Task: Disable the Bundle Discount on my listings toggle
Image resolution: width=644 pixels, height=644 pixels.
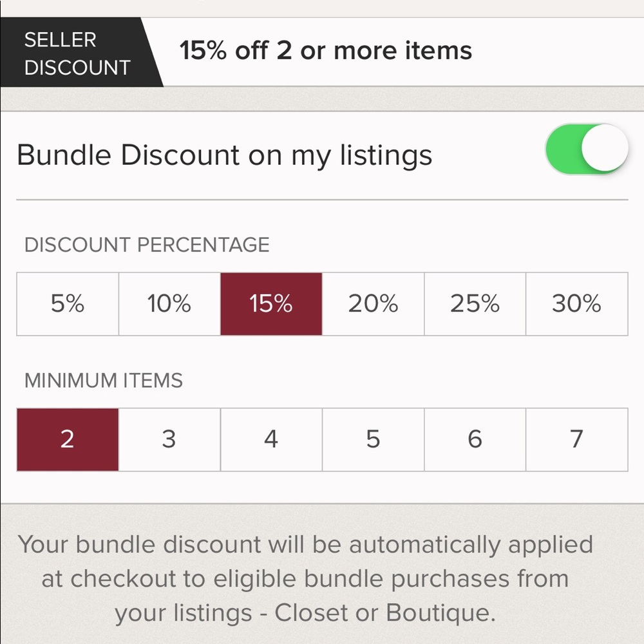Action: (x=586, y=148)
